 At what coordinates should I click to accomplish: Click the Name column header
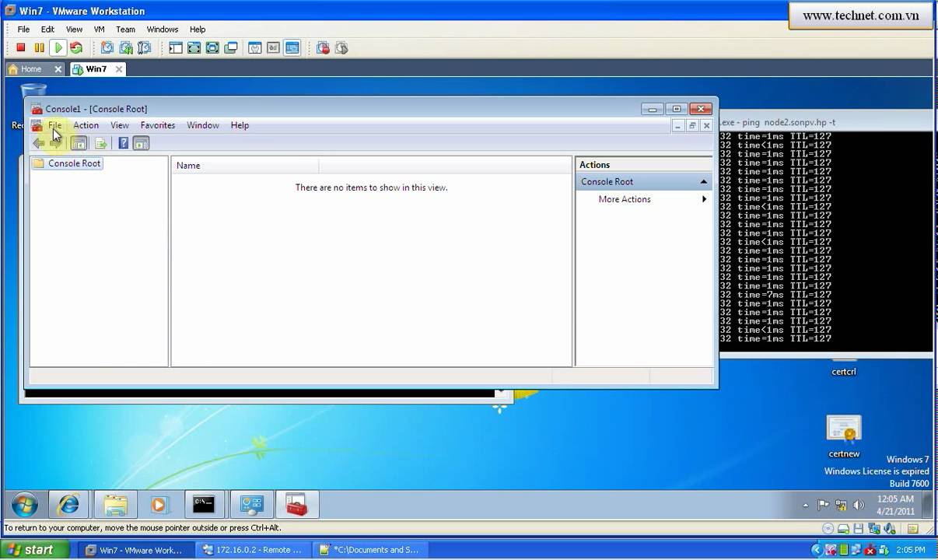point(245,166)
